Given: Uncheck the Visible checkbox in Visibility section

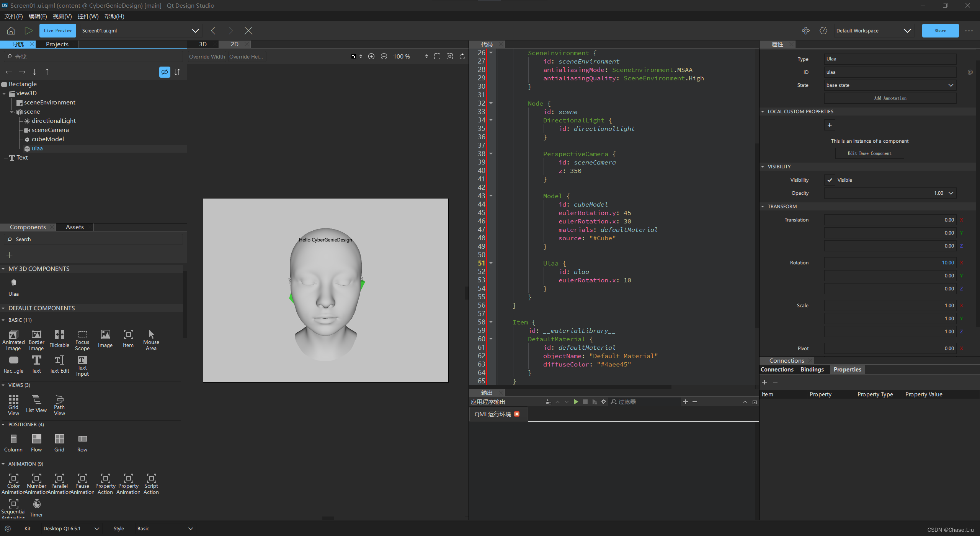Looking at the screenshot, I should click(x=830, y=180).
